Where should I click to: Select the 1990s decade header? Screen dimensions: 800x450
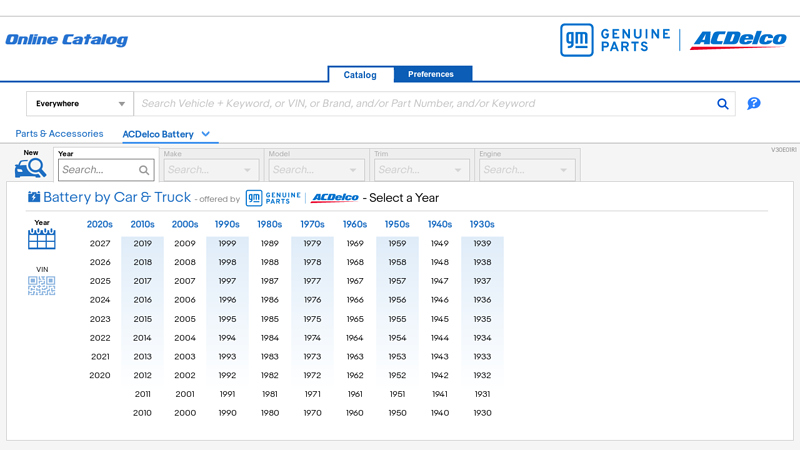tap(227, 224)
